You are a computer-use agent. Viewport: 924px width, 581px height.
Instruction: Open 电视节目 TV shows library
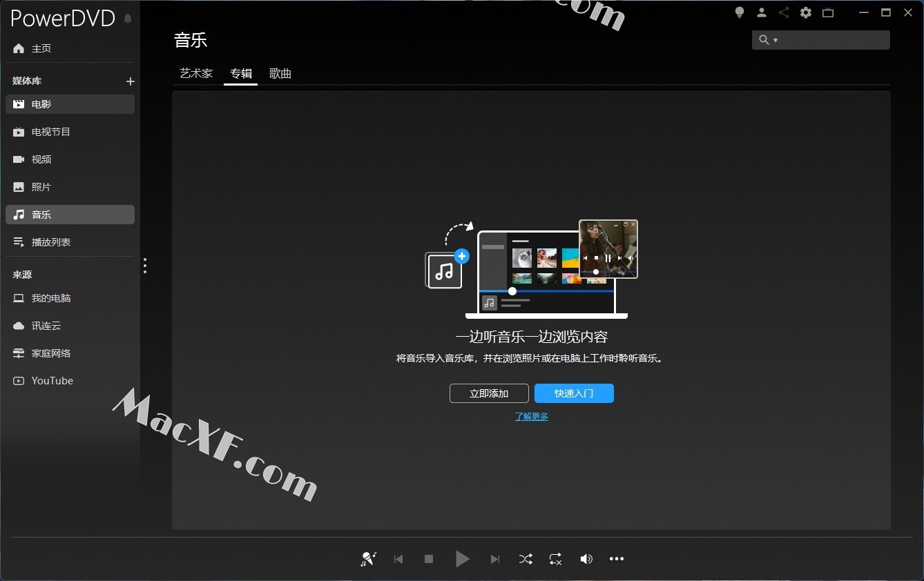(x=70, y=132)
